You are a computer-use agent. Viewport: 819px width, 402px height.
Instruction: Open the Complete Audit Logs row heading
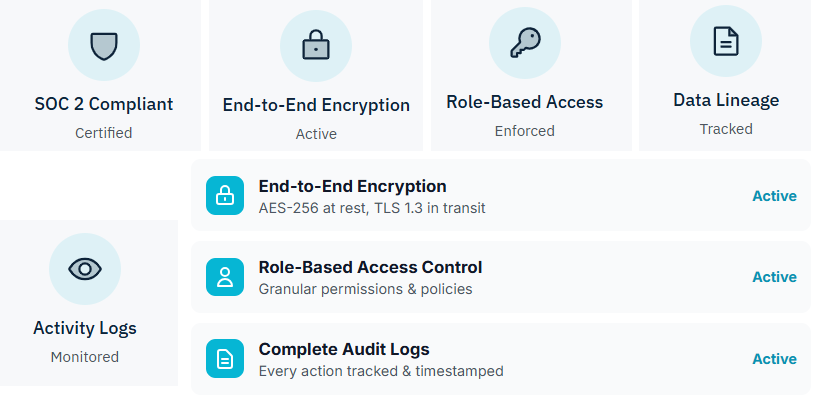(344, 349)
